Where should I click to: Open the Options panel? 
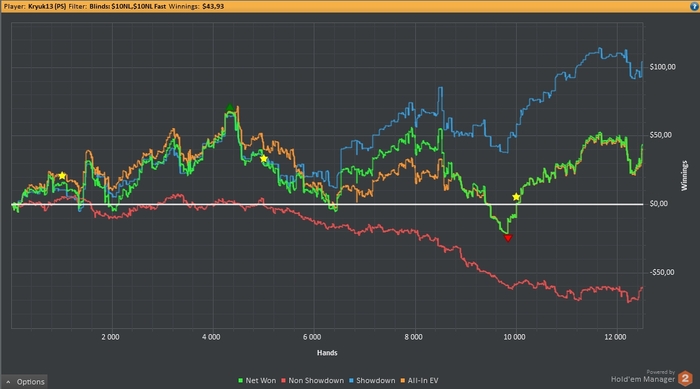[x=25, y=381]
